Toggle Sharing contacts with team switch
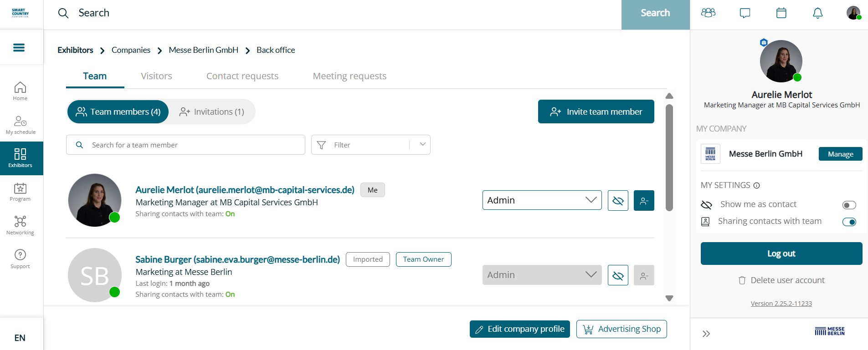This screenshot has width=868, height=350. 849,222
